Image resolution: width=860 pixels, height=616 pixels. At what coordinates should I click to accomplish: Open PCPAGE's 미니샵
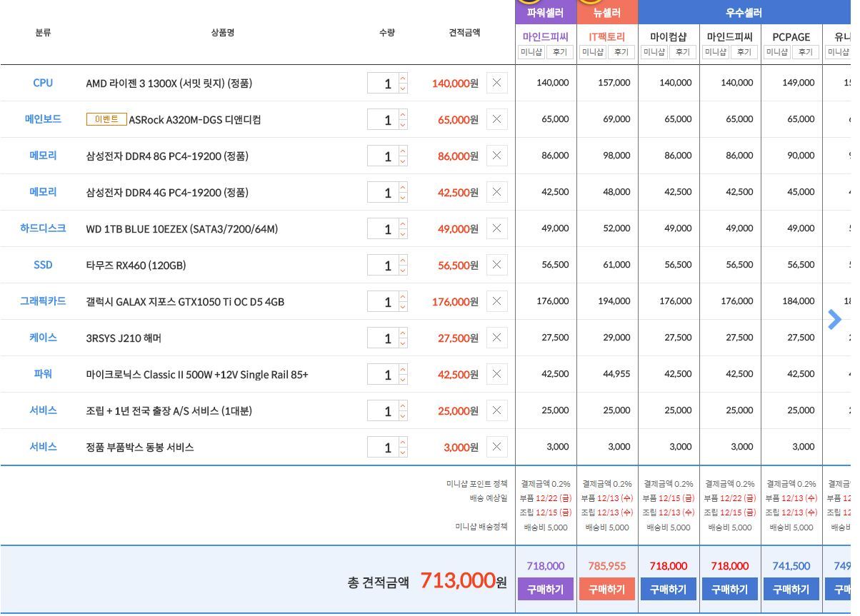coord(777,52)
